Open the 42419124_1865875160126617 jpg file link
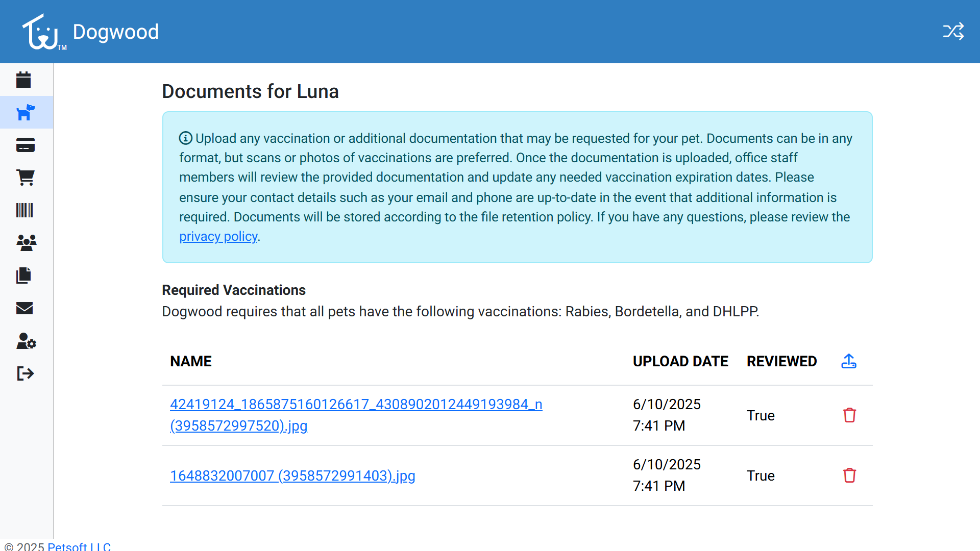This screenshot has width=980, height=551. click(356, 405)
